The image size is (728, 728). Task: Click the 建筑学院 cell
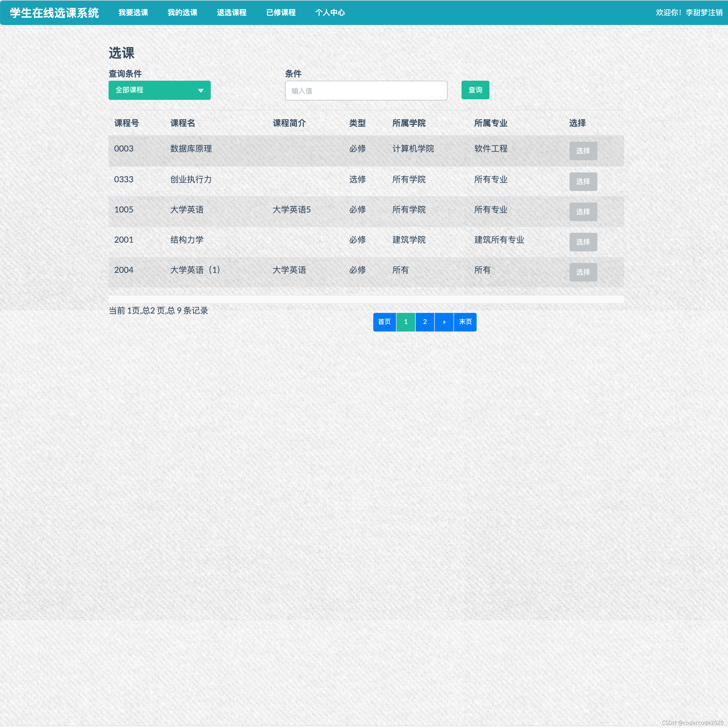point(409,240)
